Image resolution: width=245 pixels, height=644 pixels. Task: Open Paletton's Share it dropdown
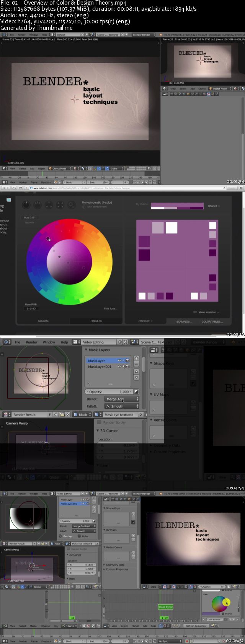coord(214,206)
